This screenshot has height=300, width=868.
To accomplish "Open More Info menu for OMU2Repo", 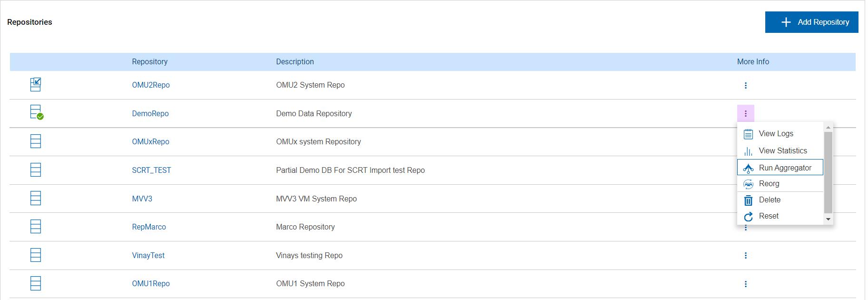I will pyautogui.click(x=745, y=85).
